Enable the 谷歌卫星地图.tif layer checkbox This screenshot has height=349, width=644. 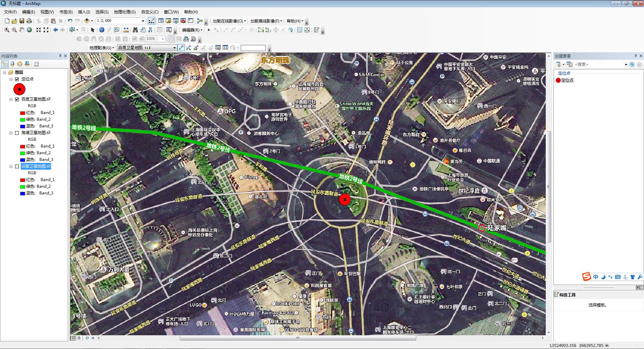[x=17, y=166]
